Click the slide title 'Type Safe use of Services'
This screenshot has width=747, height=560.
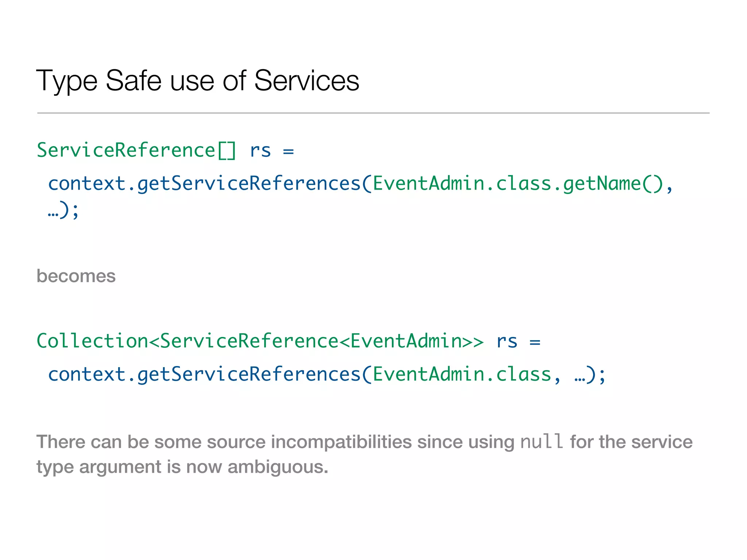point(198,82)
